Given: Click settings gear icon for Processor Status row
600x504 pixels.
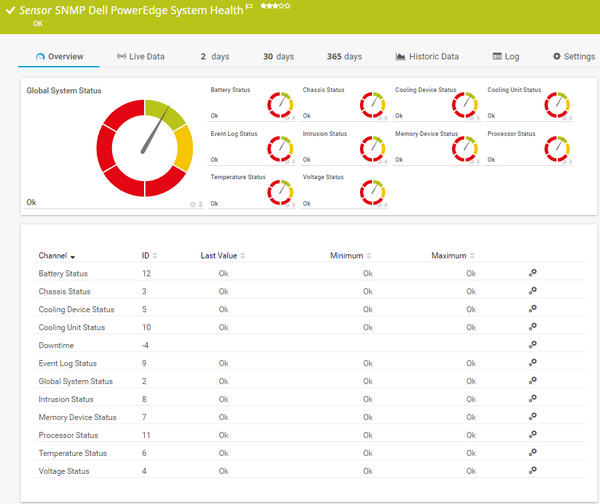Looking at the screenshot, I should tap(533, 435).
